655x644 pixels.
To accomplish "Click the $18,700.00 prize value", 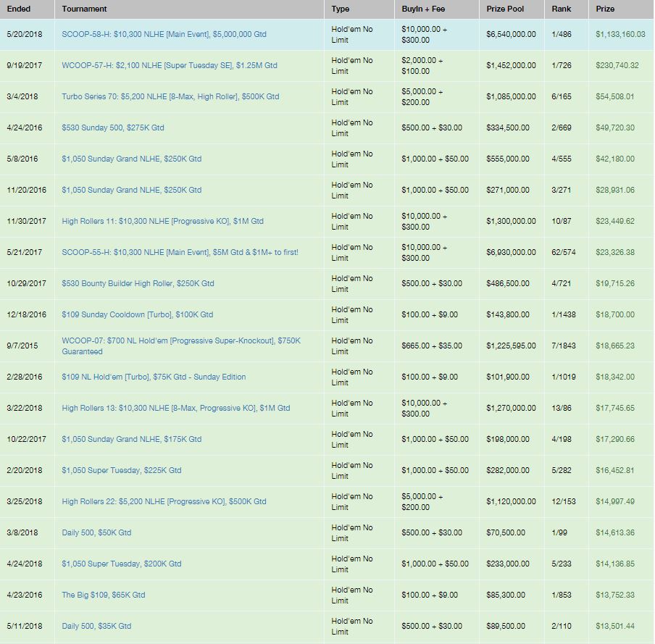I will pos(615,314).
